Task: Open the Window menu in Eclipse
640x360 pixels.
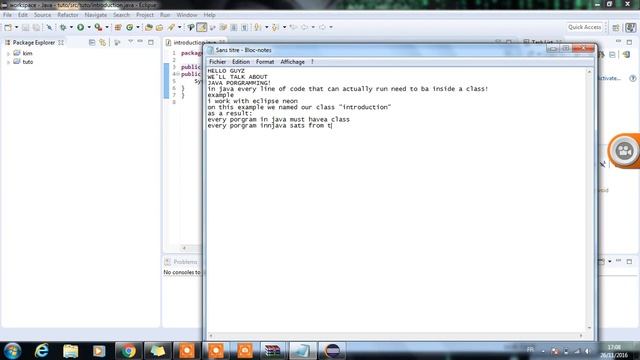Action: [187, 15]
